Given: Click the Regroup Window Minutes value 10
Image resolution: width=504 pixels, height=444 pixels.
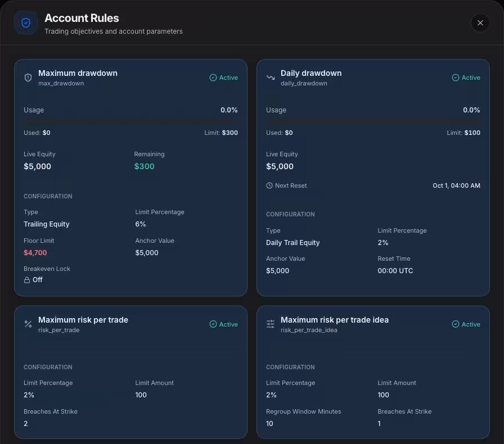Looking at the screenshot, I should (x=269, y=424).
